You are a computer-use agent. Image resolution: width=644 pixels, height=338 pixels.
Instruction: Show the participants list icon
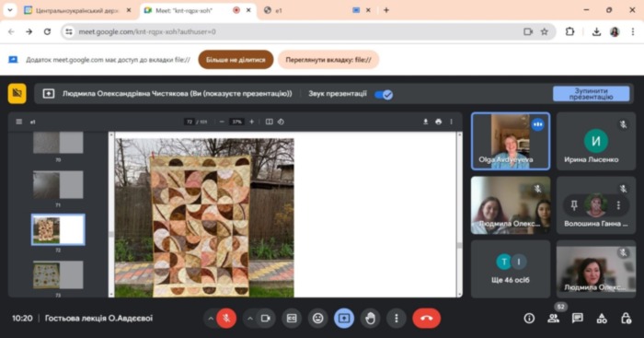(x=553, y=318)
